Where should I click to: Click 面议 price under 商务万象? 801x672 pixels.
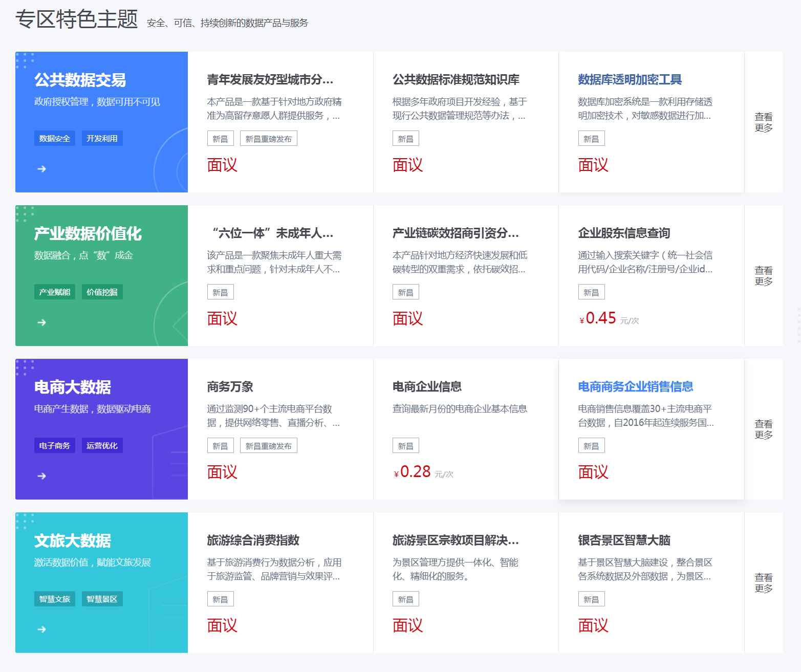pyautogui.click(x=222, y=472)
